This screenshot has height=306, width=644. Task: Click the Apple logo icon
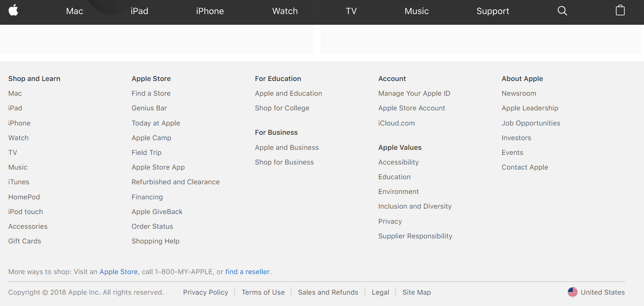(13, 10)
